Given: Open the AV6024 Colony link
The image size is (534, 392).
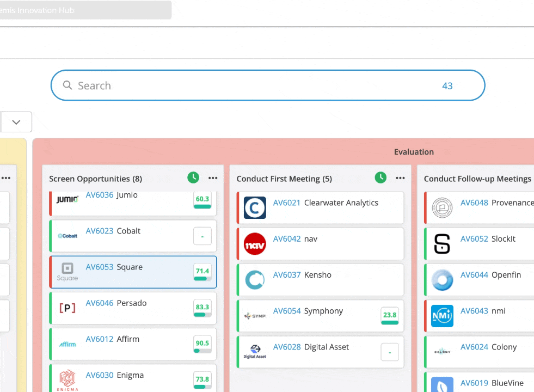Looking at the screenshot, I should pos(474,347).
